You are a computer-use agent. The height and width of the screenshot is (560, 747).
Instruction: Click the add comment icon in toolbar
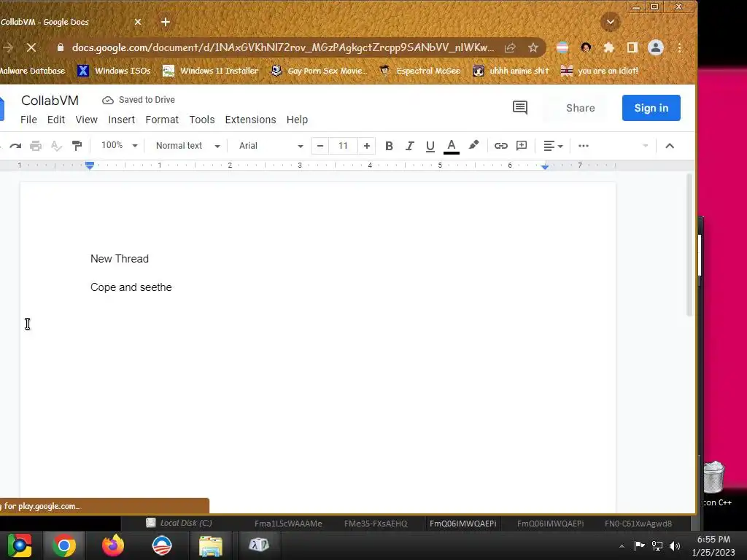click(522, 146)
